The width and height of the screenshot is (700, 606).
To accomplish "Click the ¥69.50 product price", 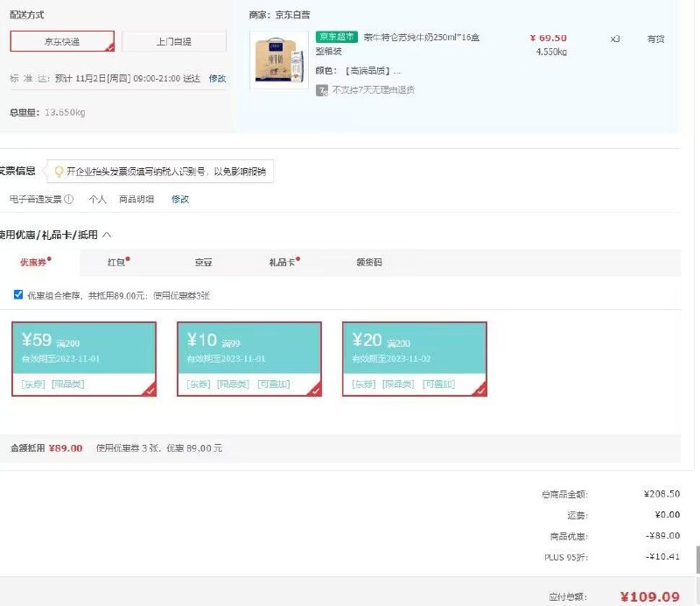I will click(x=549, y=38).
